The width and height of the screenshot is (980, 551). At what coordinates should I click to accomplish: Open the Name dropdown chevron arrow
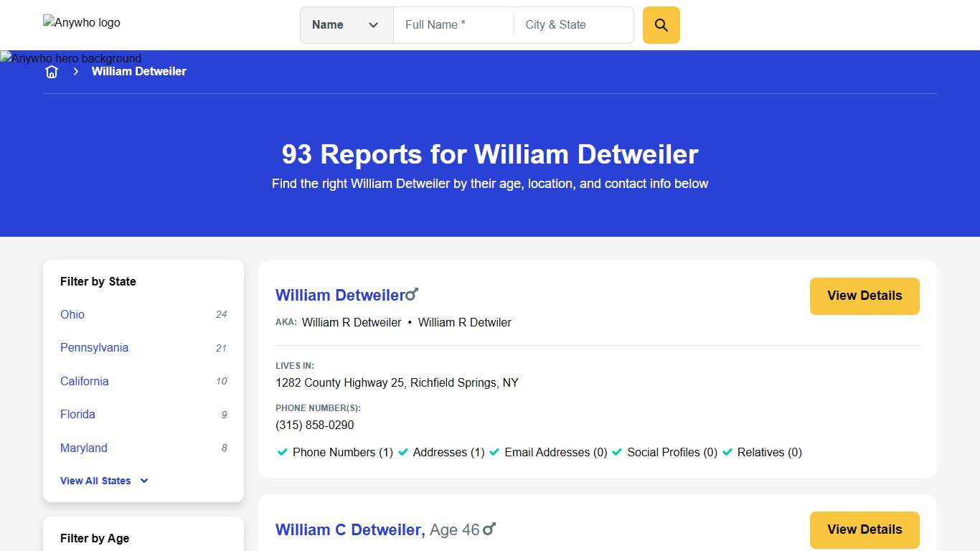tap(373, 24)
